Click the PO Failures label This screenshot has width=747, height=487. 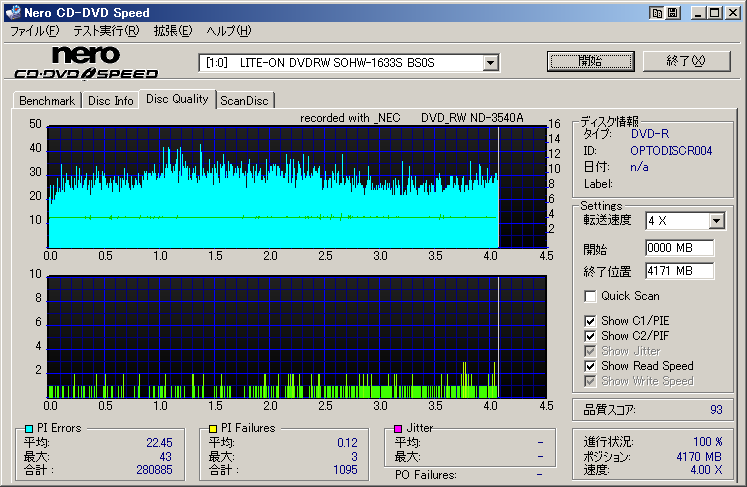(425, 475)
